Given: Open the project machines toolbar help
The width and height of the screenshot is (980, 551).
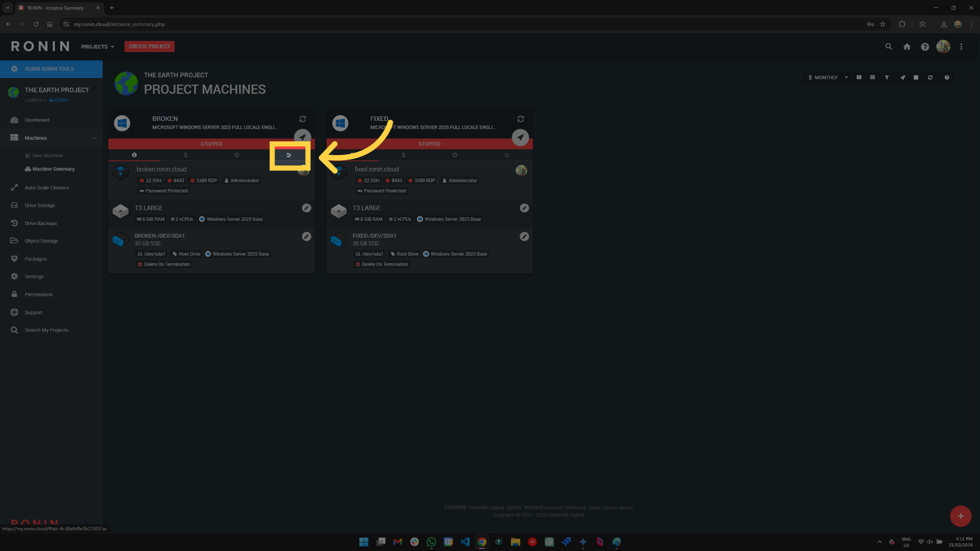Looking at the screenshot, I should (x=947, y=78).
